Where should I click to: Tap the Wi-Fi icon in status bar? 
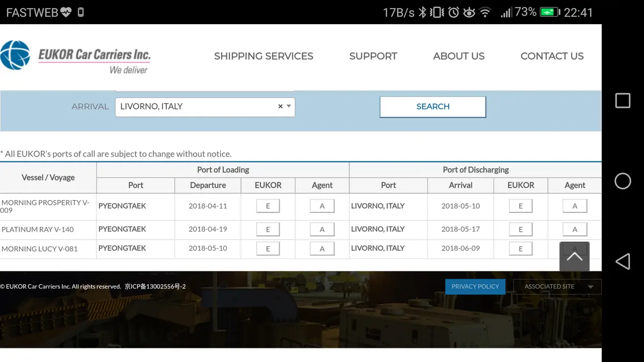[x=485, y=12]
